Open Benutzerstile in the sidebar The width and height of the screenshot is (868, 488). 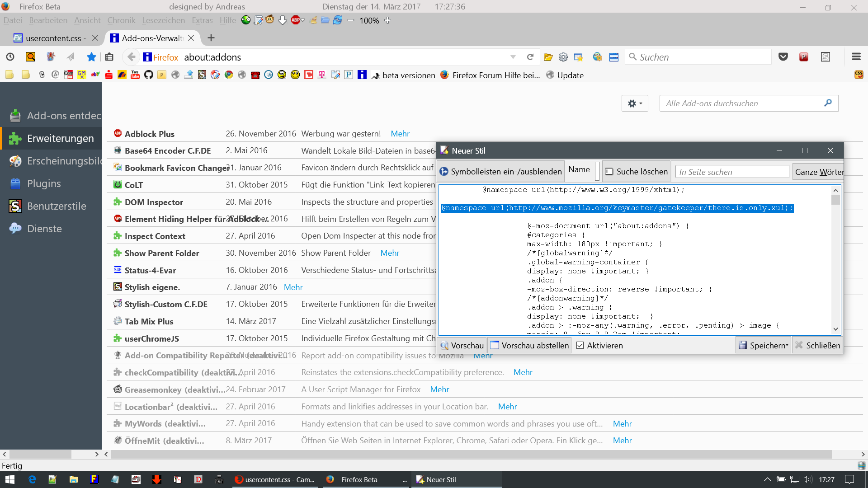pos(56,206)
